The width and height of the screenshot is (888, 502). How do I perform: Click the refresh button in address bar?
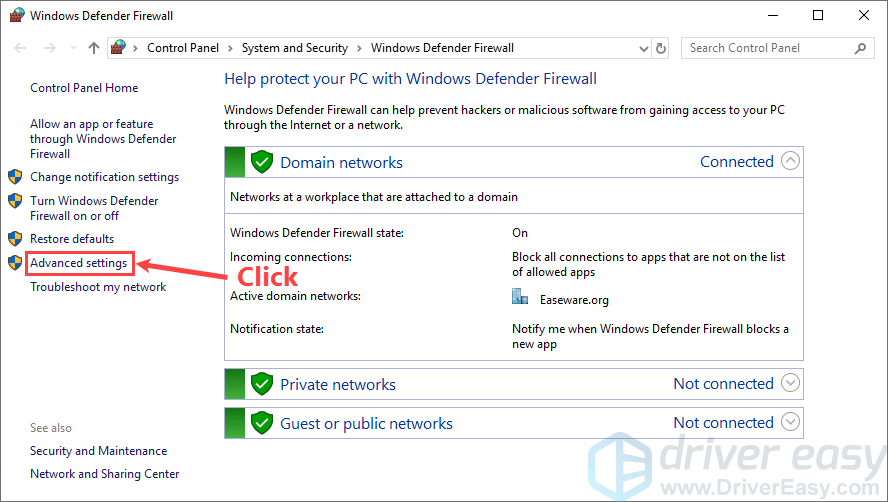(661, 48)
